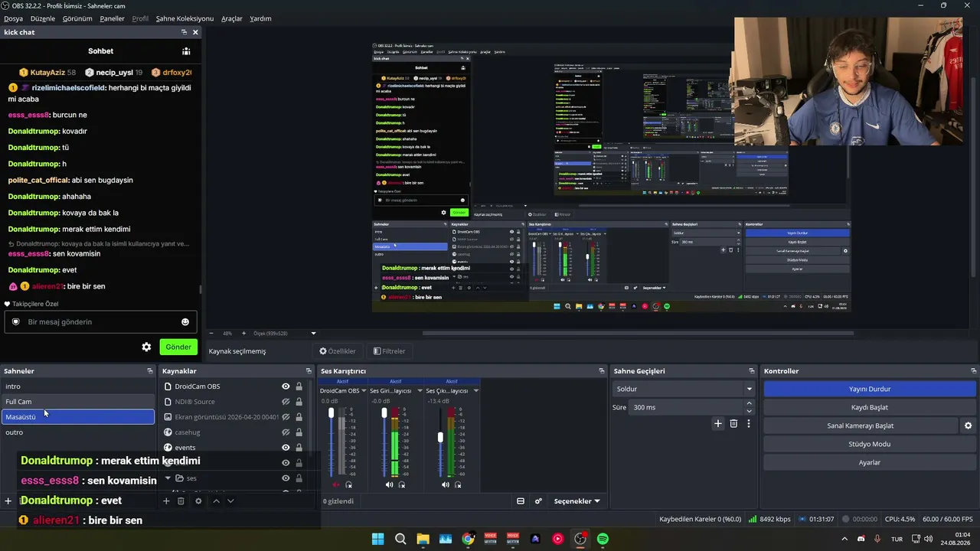Open the Seçenekler mixer options dropdown
Screen dimensions: 980x551
pyautogui.click(x=577, y=501)
